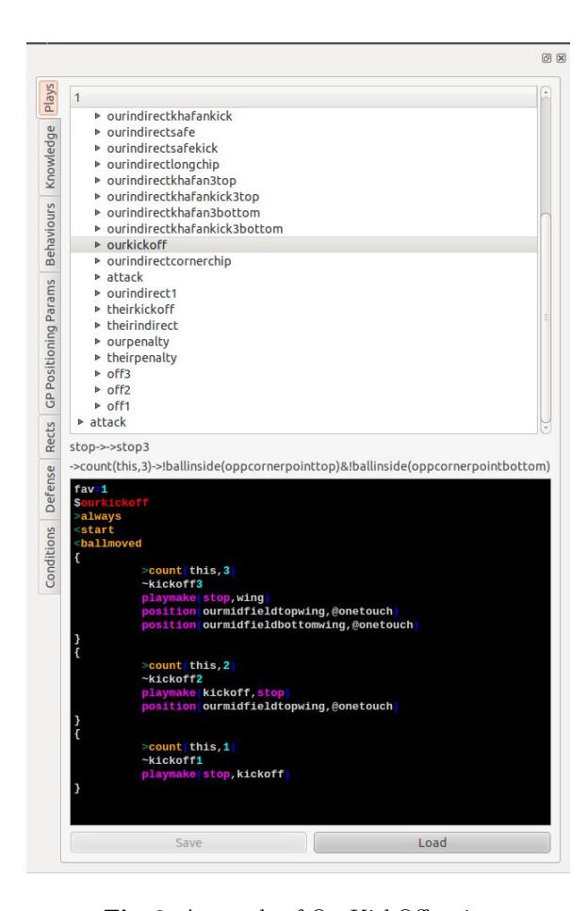Select the ourindirect1 play
588x911 pixels.
tap(141, 293)
